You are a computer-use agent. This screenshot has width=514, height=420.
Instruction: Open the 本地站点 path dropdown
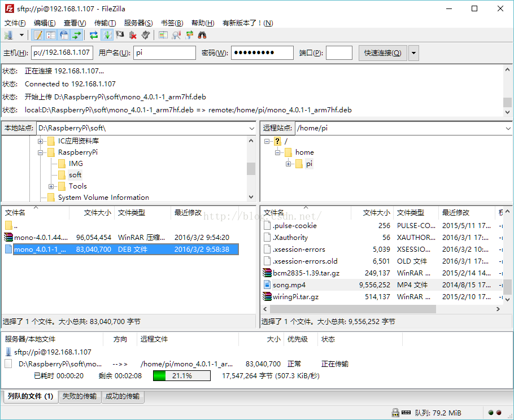click(252, 128)
